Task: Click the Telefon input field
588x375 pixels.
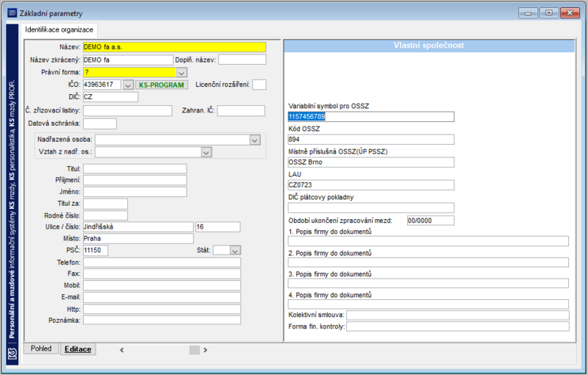Action: point(162,262)
